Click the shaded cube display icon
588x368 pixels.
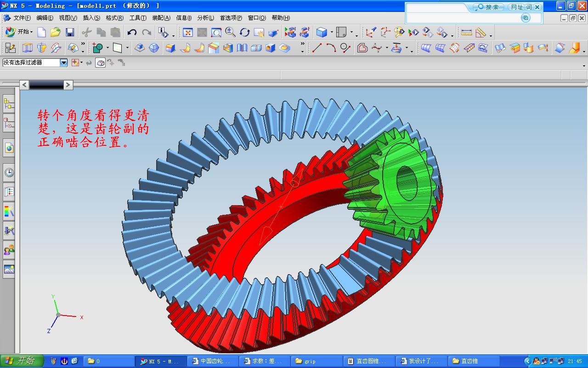[x=322, y=32]
